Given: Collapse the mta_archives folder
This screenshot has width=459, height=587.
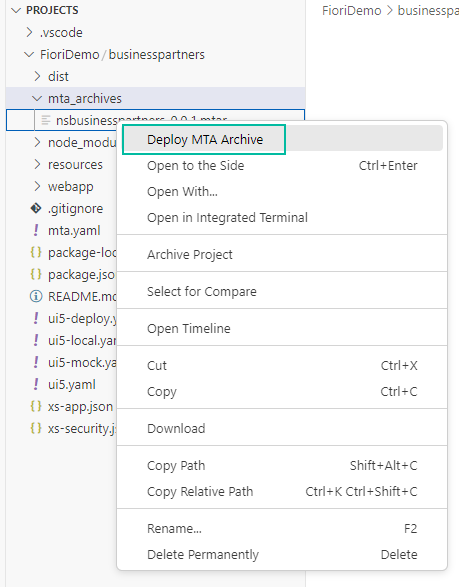Looking at the screenshot, I should pyautogui.click(x=37, y=98).
